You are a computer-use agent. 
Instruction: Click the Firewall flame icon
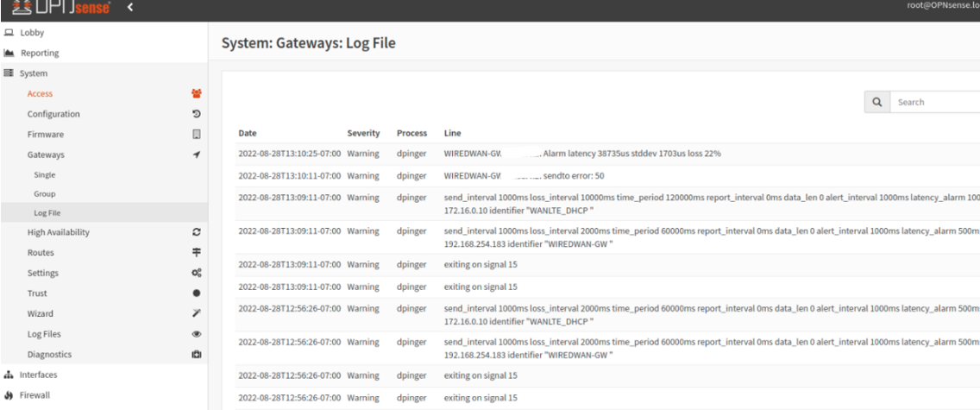coord(9,395)
